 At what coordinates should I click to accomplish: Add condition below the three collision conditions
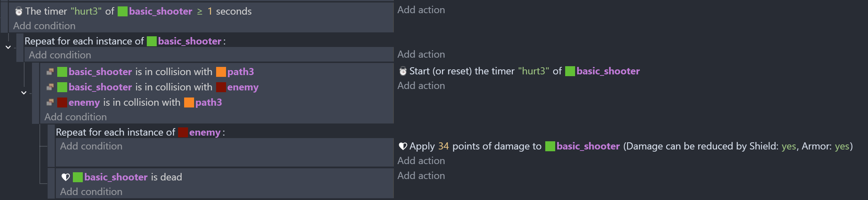pos(75,117)
